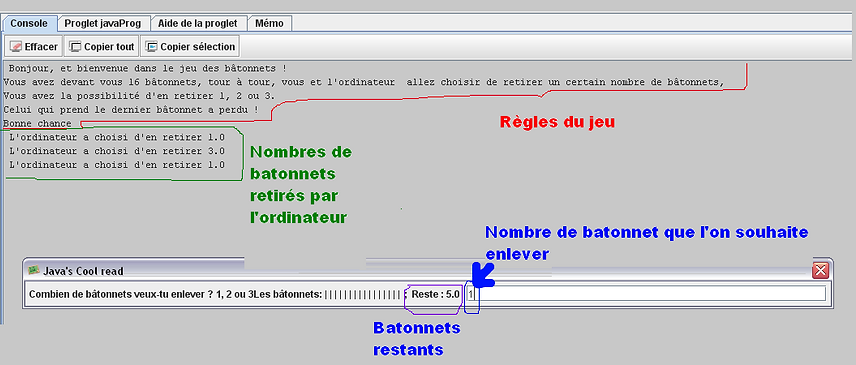Click the line 'Vous avez la possibilité d'en retirer'
This screenshot has height=365, width=856.
coord(140,96)
